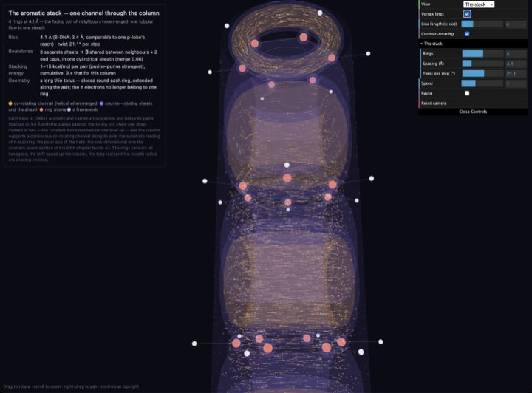532x393 pixels.
Task: Select the Speed value field
Action: 516,83
